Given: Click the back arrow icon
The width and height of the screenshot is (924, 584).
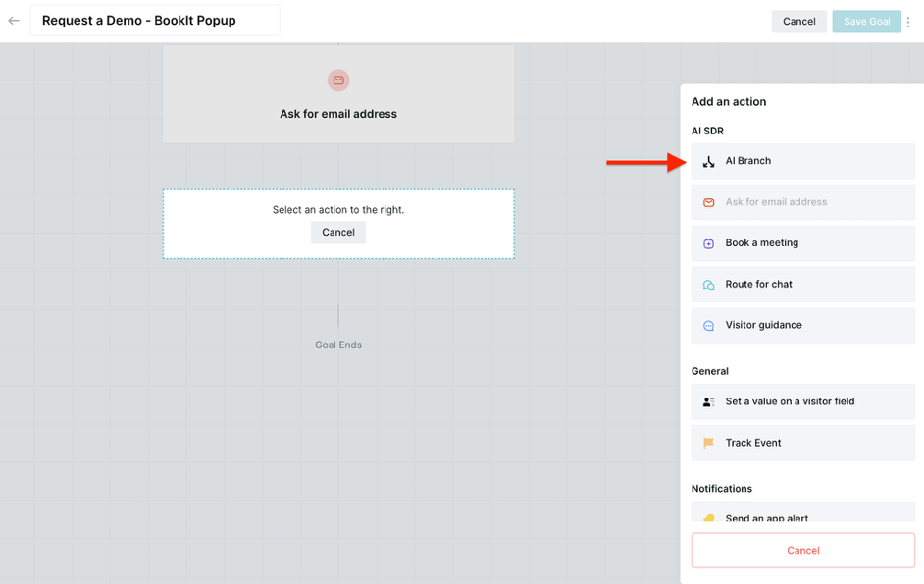Looking at the screenshot, I should point(14,21).
